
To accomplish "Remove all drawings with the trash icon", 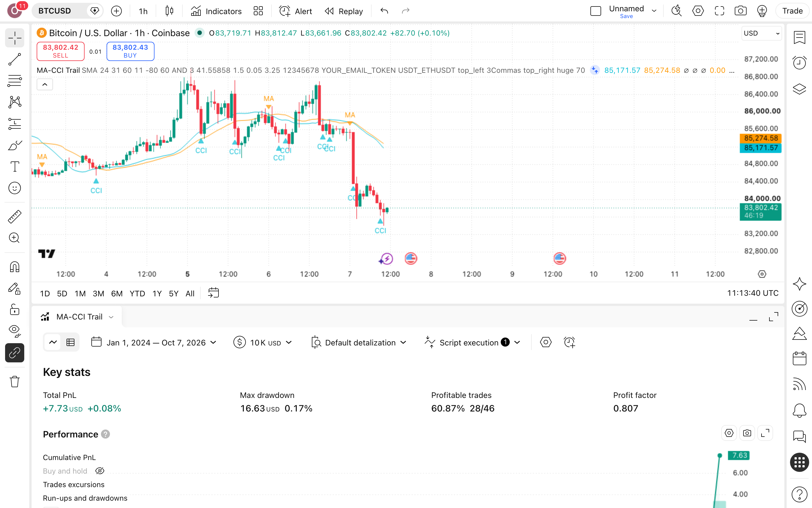I will coord(14,382).
